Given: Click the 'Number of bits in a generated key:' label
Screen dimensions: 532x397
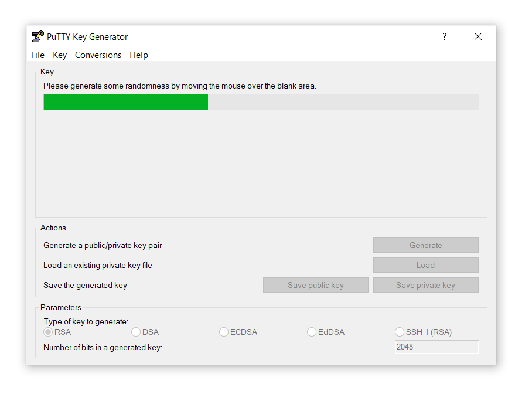Looking at the screenshot, I should coord(103,348).
